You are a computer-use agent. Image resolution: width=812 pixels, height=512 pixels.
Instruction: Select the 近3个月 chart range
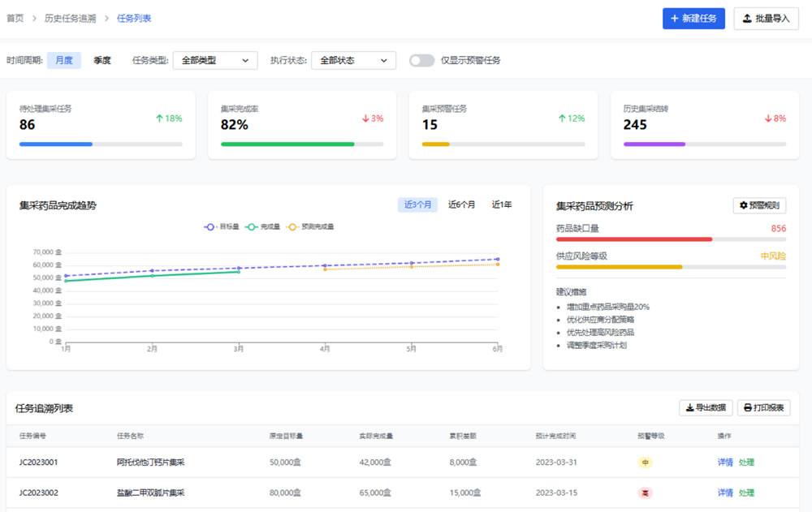click(x=417, y=204)
